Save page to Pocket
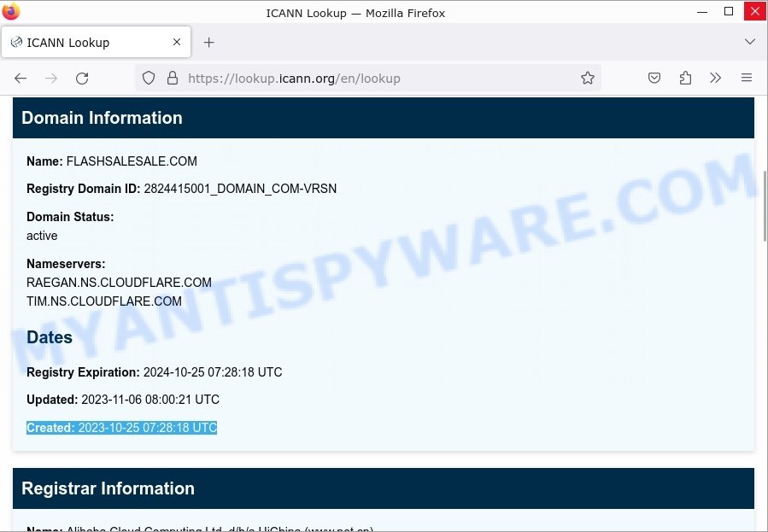The width and height of the screenshot is (768, 532). [x=654, y=79]
